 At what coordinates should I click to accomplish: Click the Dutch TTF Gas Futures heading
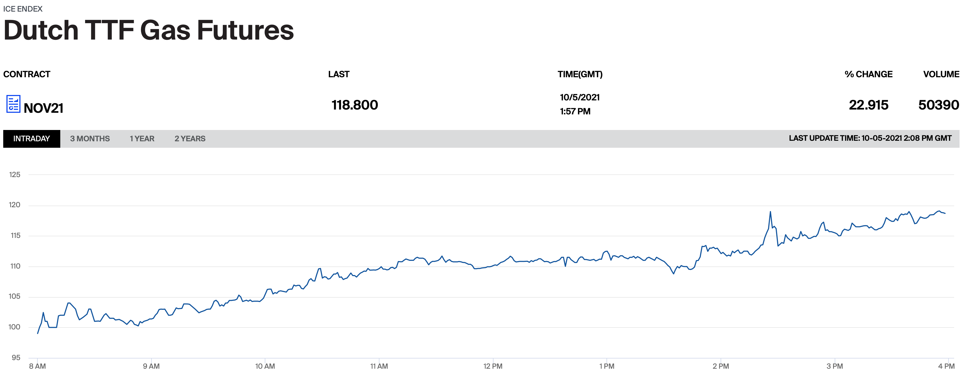tap(148, 30)
